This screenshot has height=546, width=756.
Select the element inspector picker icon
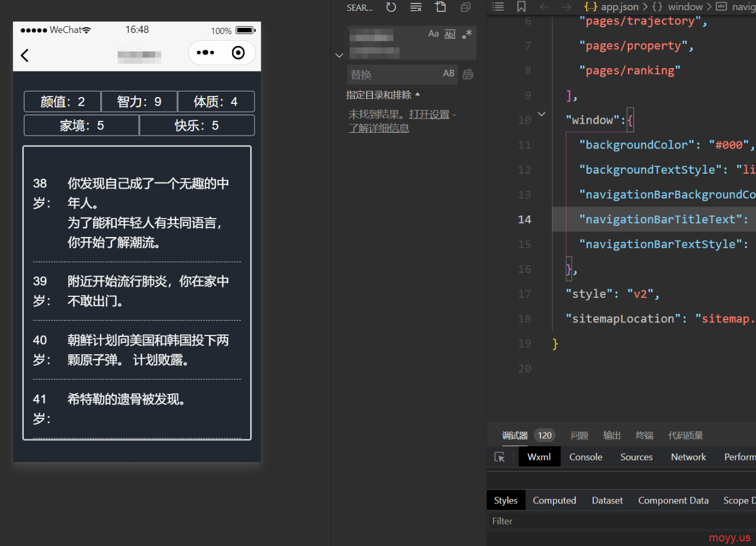tap(500, 457)
